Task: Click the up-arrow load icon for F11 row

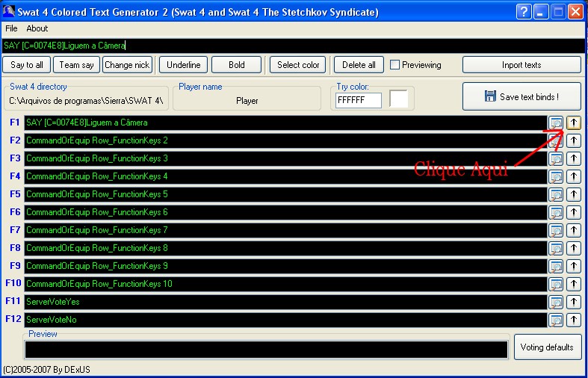Action: pos(573,302)
